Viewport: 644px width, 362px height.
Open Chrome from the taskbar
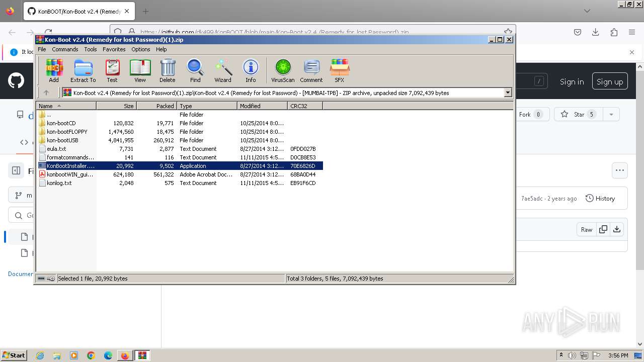91,355
